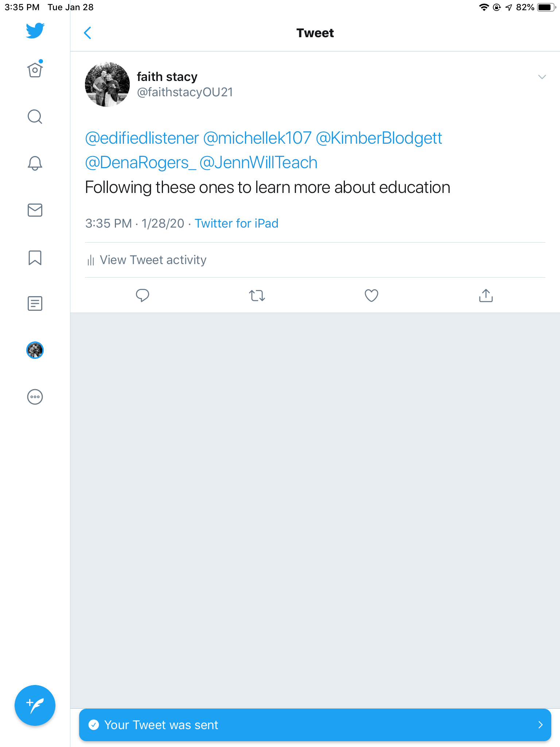560x747 pixels.
Task: Open the Search magnifier in sidebar
Action: click(x=35, y=117)
